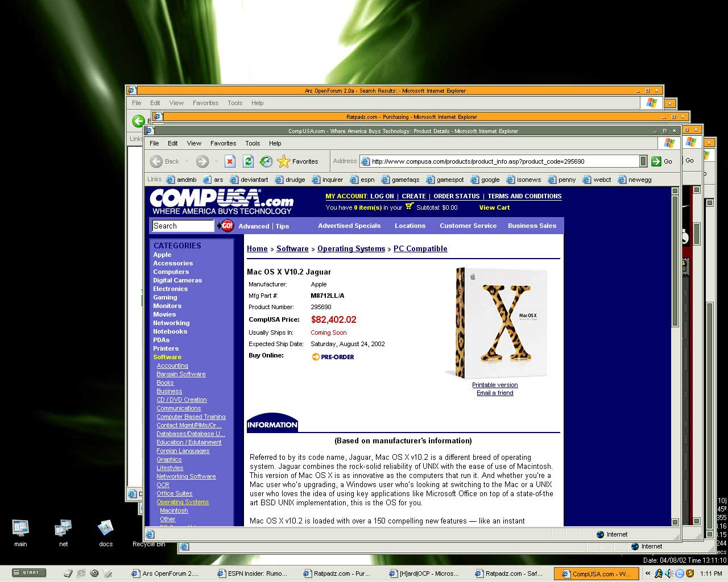Open Help menu in CompUSA window
Image resolution: width=728 pixels, height=582 pixels.
coord(275,143)
